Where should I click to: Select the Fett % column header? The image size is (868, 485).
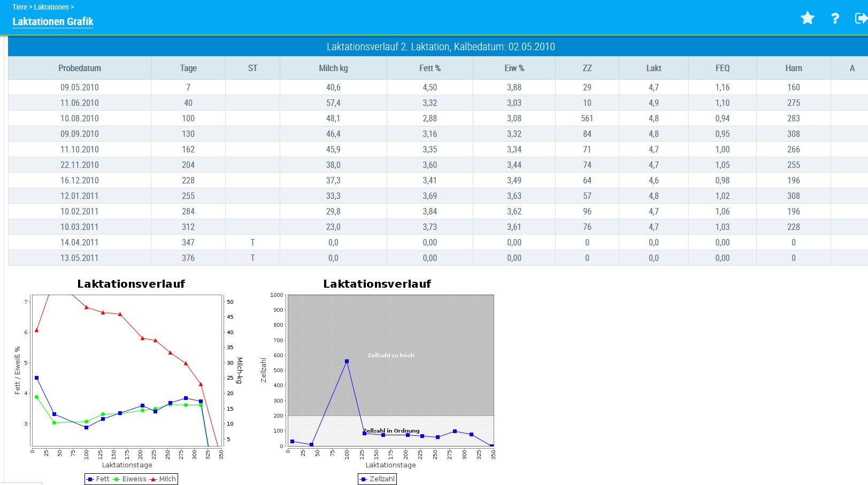tap(429, 68)
